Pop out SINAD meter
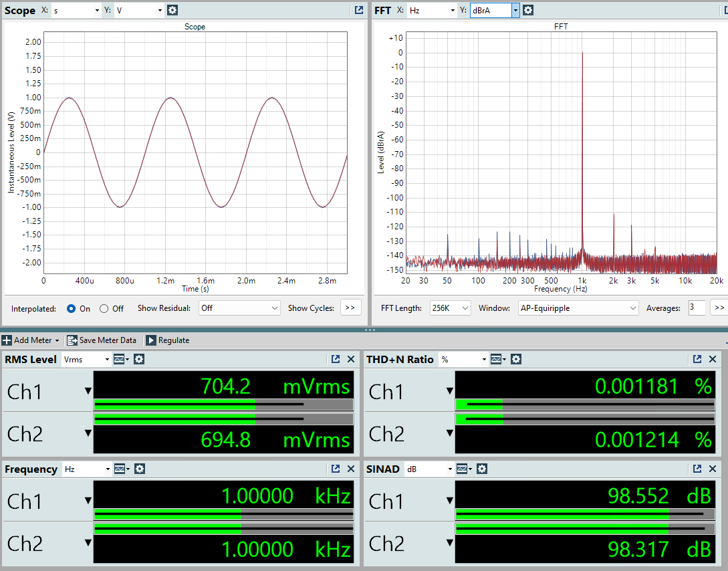The width and height of the screenshot is (728, 571). [697, 469]
